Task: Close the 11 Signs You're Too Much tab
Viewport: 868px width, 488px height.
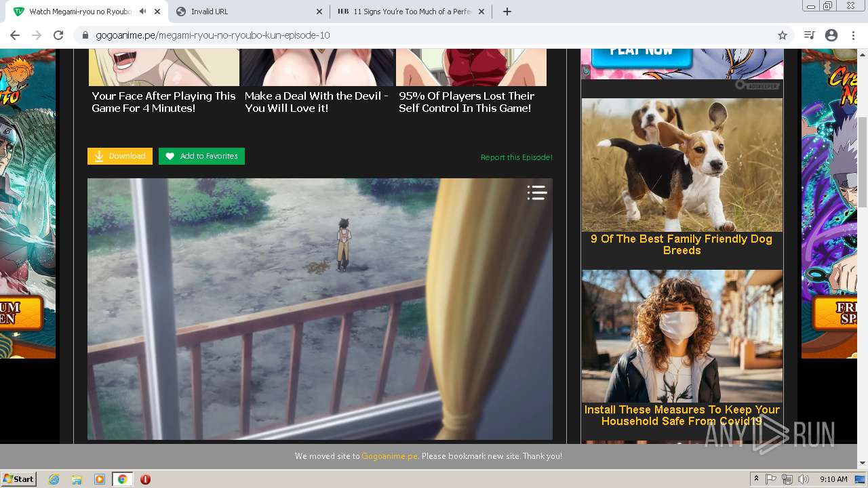Action: pos(481,12)
